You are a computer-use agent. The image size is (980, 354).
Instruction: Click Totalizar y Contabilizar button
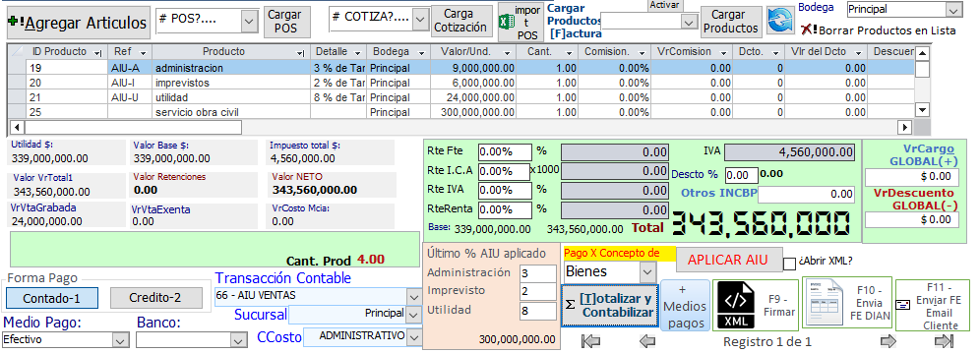coord(610,306)
